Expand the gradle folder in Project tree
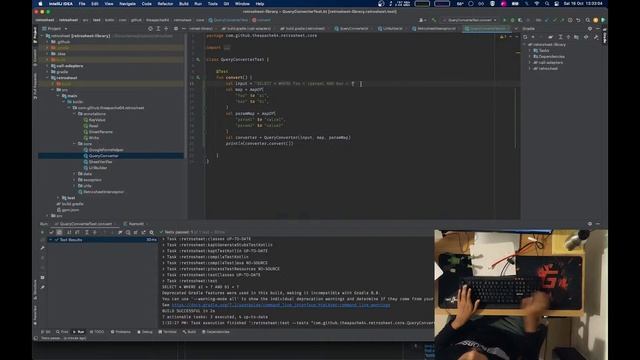640x360 pixels. (47, 72)
